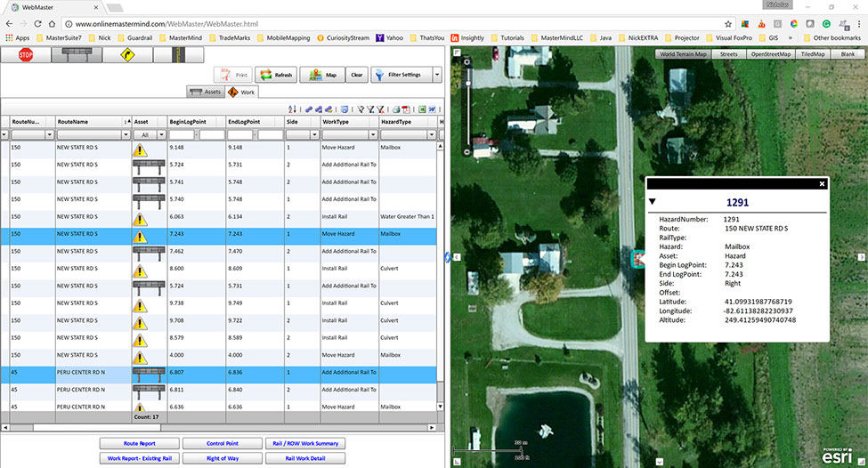Select the guardrail module icon

[x=75, y=55]
